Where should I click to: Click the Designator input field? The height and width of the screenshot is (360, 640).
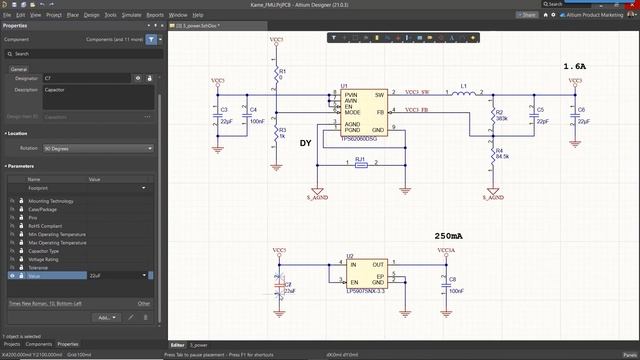[x=87, y=78]
